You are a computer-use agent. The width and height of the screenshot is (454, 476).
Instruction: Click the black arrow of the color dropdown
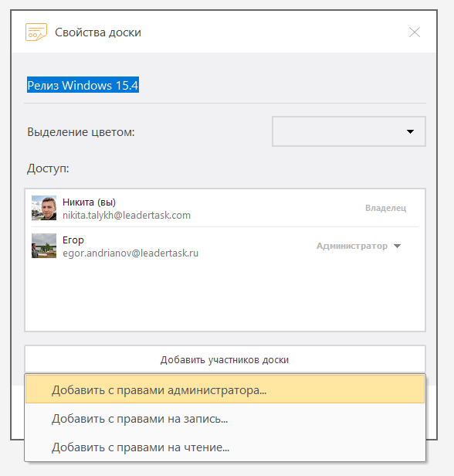tap(410, 131)
